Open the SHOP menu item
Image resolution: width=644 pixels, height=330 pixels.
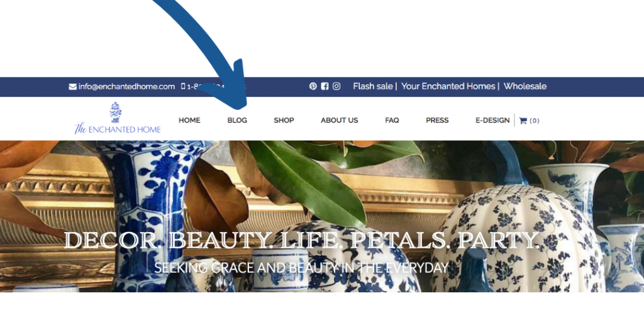tap(284, 120)
